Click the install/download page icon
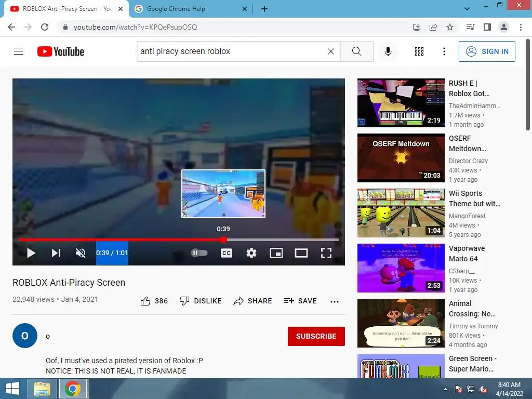Screen dimensions: 532x399 (416, 27)
